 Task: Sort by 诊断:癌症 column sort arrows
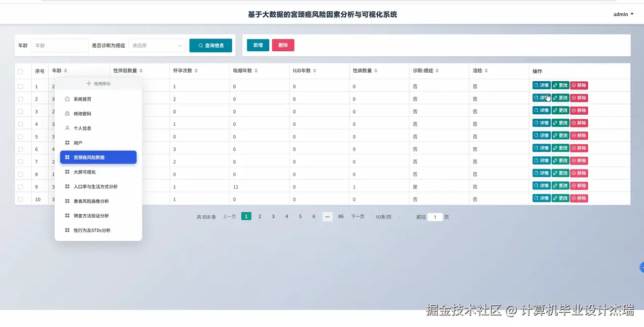coord(437,71)
